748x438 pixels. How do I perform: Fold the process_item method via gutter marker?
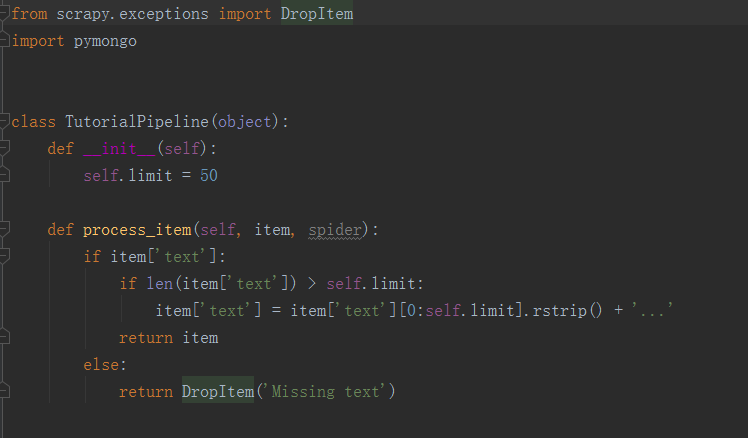coord(4,229)
